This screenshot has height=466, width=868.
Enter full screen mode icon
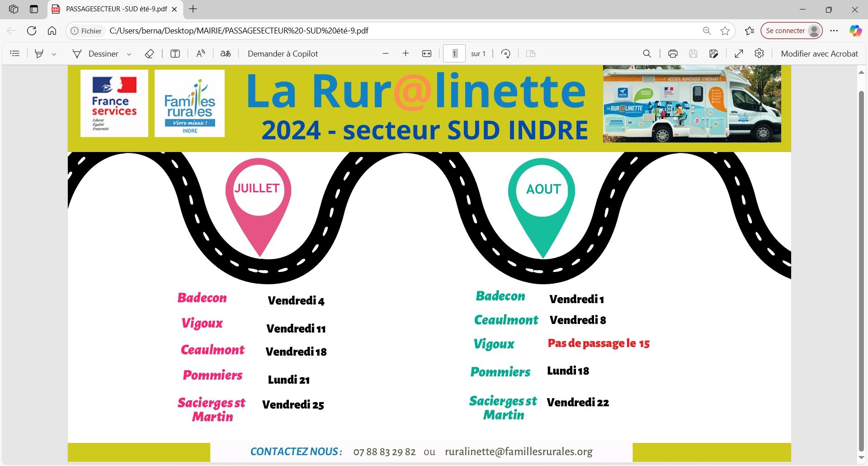[739, 53]
